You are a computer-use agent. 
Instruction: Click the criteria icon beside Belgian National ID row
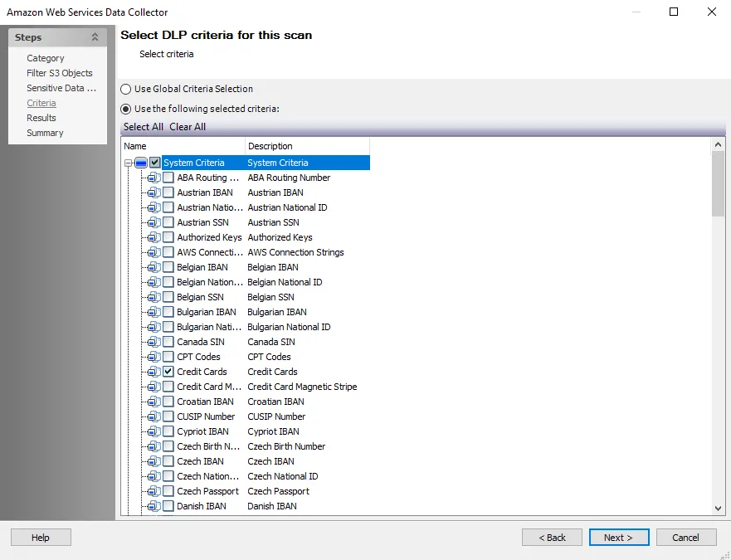(154, 282)
